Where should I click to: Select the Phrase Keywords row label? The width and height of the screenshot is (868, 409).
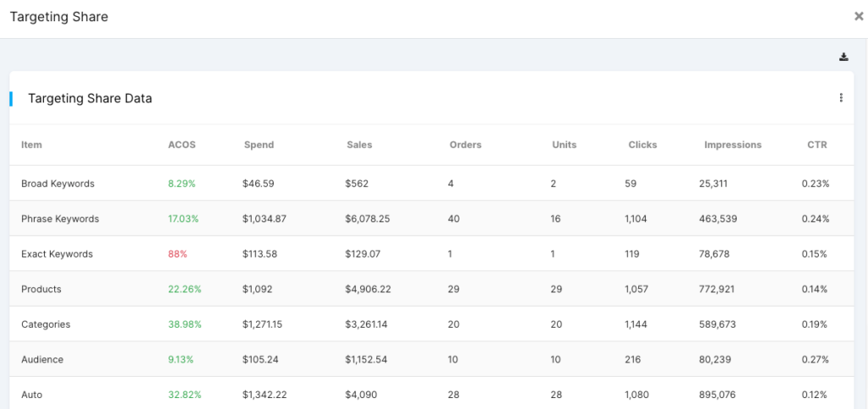point(60,218)
